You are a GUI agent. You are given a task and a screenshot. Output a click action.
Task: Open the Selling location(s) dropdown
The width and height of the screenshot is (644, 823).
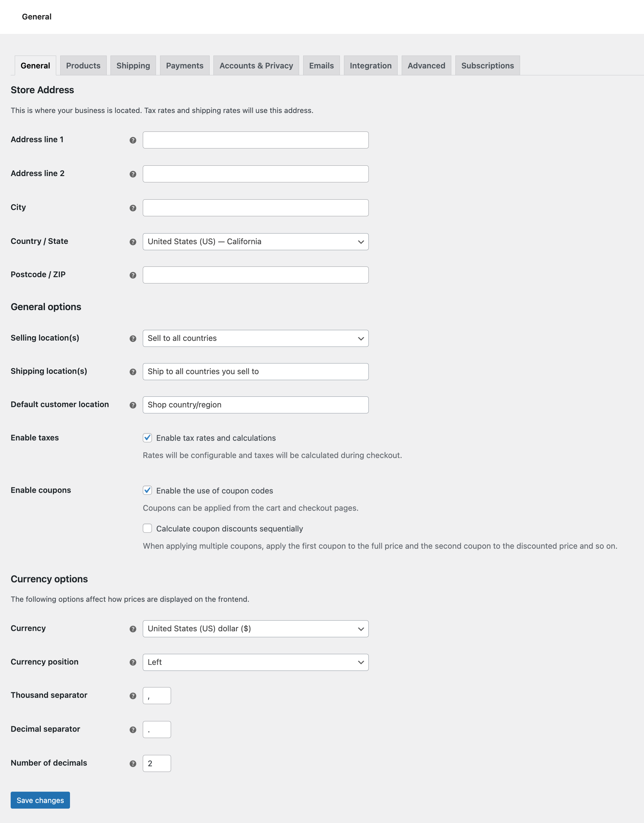(x=255, y=338)
